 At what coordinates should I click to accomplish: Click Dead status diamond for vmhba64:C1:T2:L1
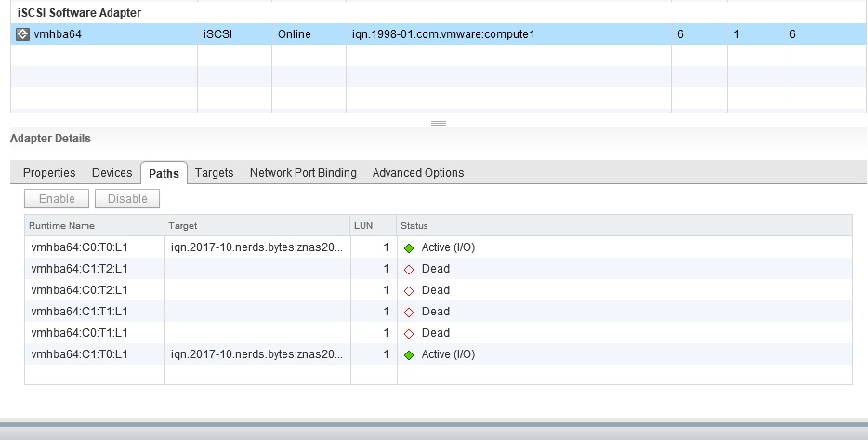[409, 270]
